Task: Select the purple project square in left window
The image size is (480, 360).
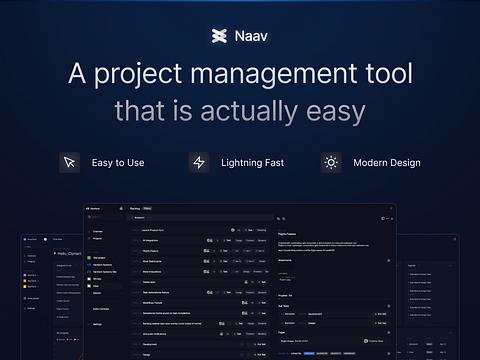Action: pyautogui.click(x=25, y=275)
